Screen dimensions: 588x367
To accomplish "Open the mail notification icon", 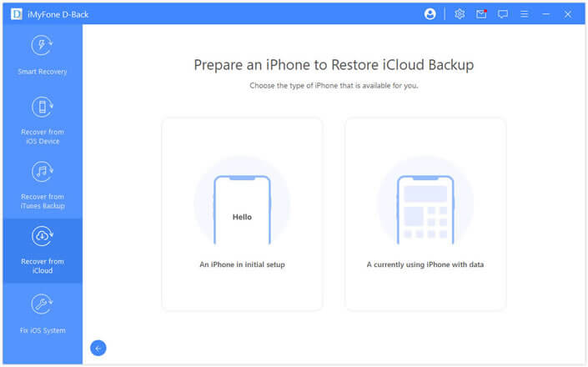I will coord(481,14).
